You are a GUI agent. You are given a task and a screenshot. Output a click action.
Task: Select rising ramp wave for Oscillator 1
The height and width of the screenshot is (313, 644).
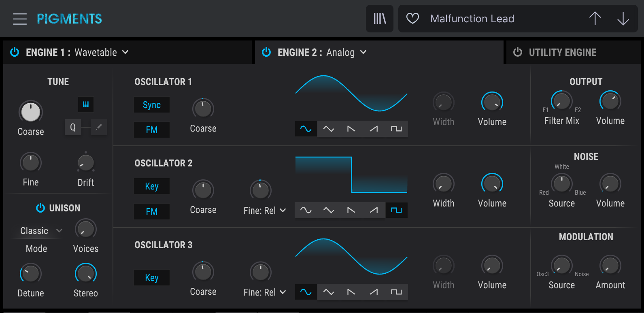click(x=374, y=129)
